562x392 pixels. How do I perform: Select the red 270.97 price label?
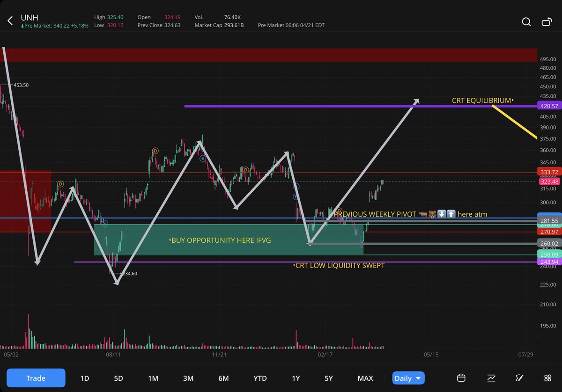point(548,232)
